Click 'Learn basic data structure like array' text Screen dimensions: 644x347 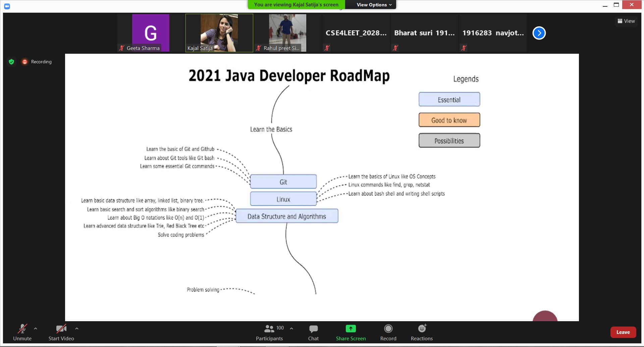142,200
